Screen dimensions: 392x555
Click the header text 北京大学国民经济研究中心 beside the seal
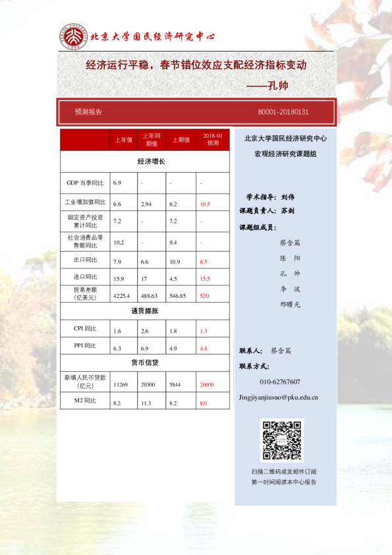click(153, 36)
